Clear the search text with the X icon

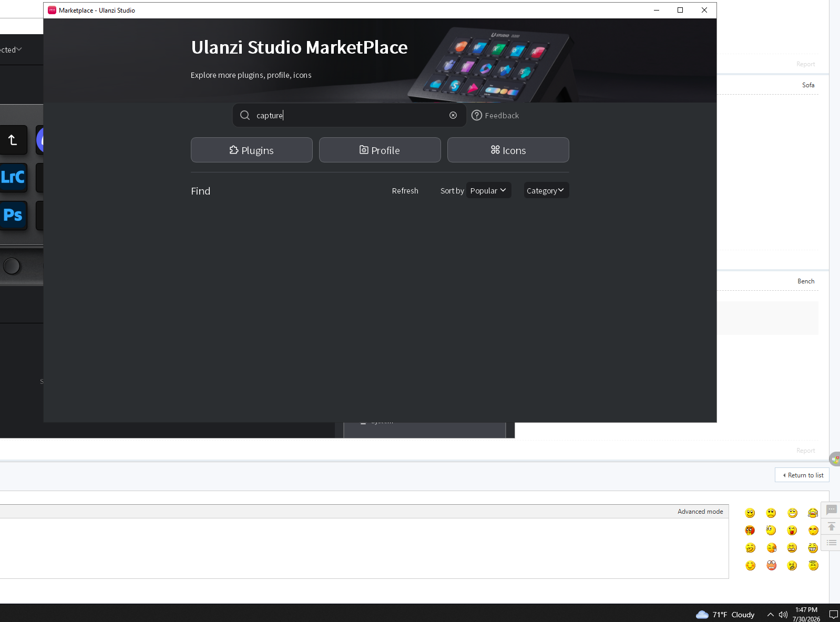[x=453, y=115]
